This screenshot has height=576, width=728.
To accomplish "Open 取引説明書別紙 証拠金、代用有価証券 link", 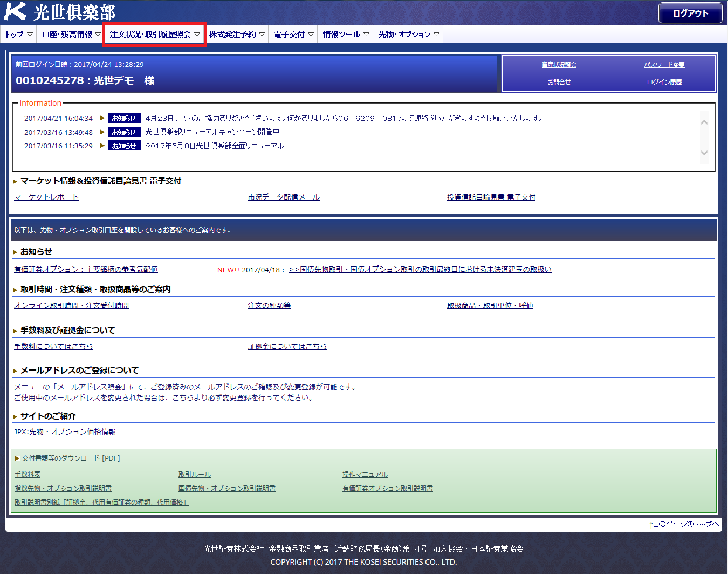I will 102,503.
